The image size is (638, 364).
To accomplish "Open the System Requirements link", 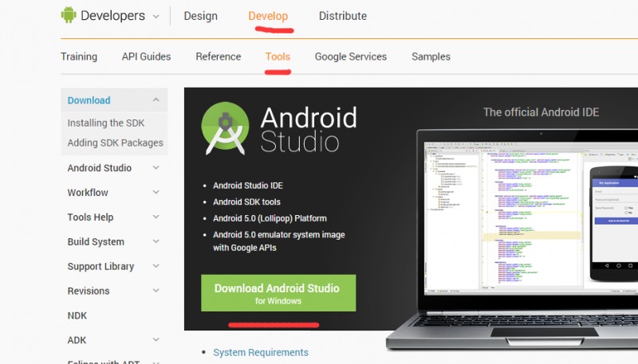I will tap(260, 352).
